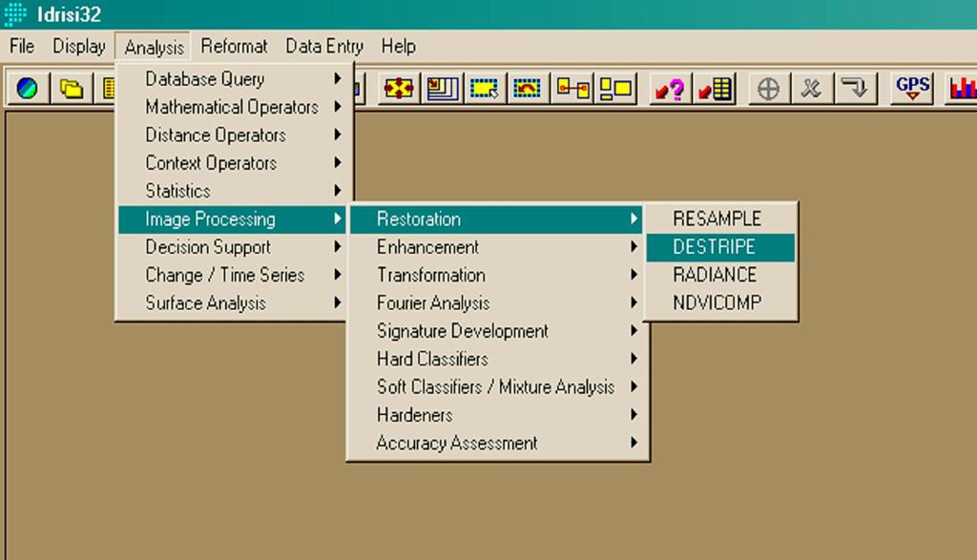This screenshot has width=977, height=560.
Task: Click the crossed tools icon
Action: [x=811, y=89]
